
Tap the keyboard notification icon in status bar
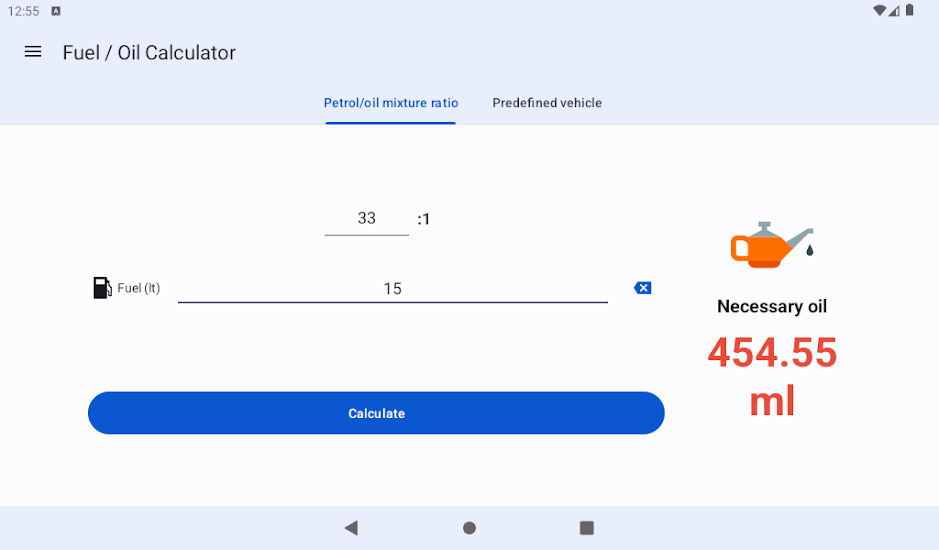(x=56, y=11)
